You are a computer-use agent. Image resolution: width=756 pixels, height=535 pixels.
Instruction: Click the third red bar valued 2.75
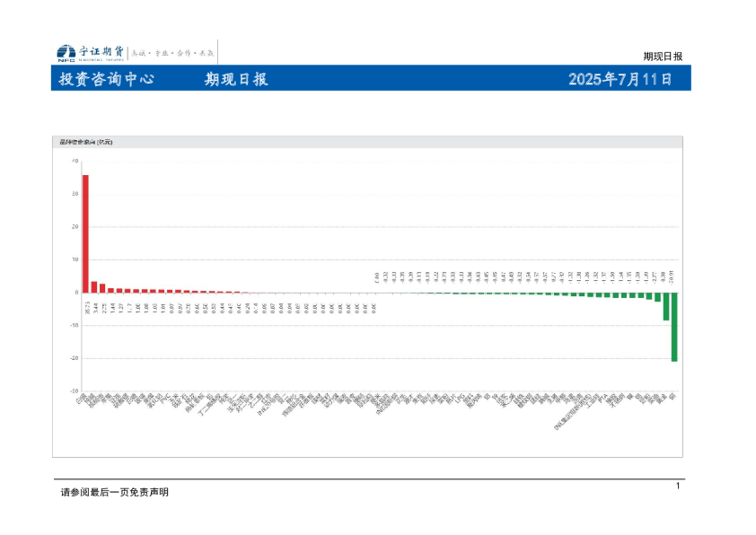tap(102, 287)
